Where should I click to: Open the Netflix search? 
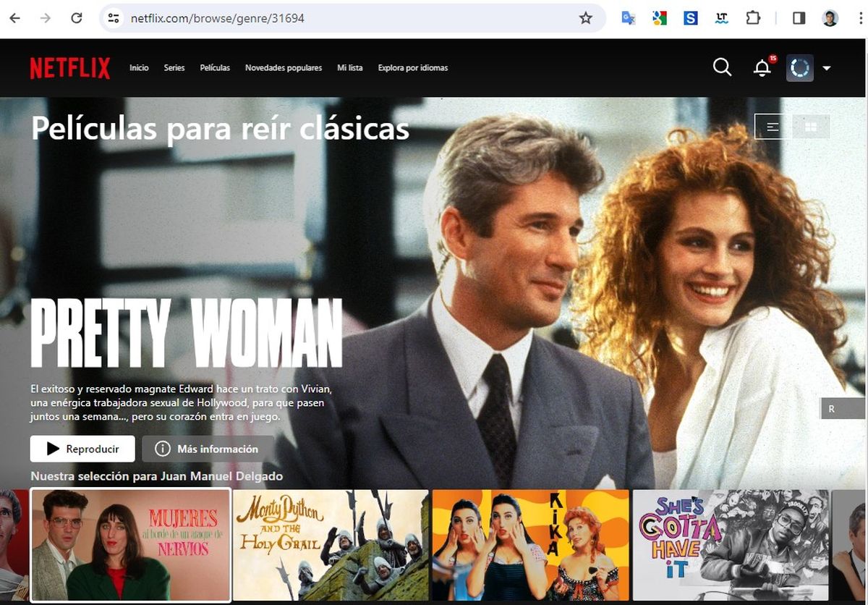pyautogui.click(x=722, y=67)
